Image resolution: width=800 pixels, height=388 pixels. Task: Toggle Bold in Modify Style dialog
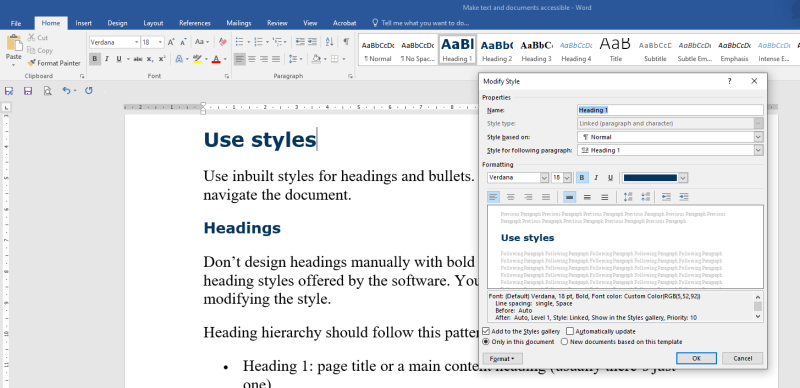(x=582, y=178)
